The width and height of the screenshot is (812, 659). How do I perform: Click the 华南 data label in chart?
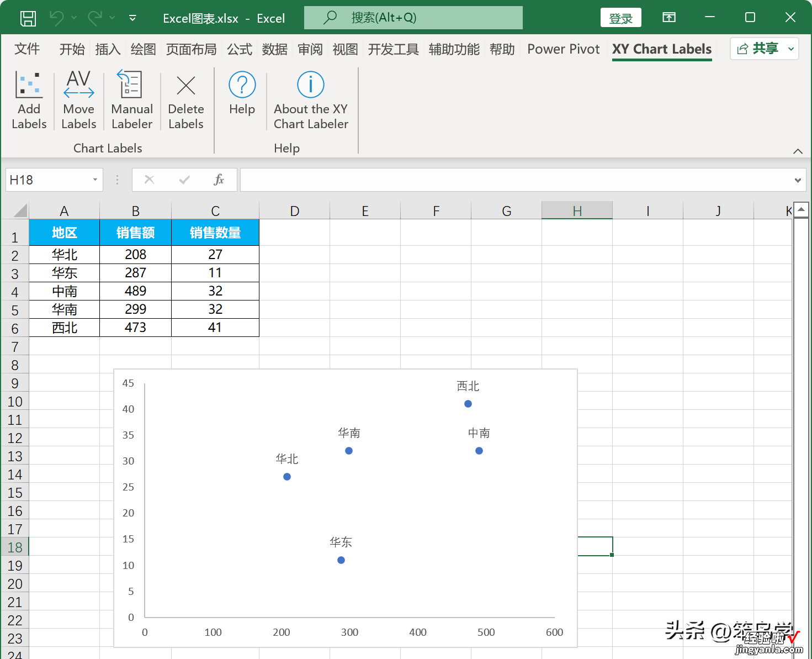349,433
